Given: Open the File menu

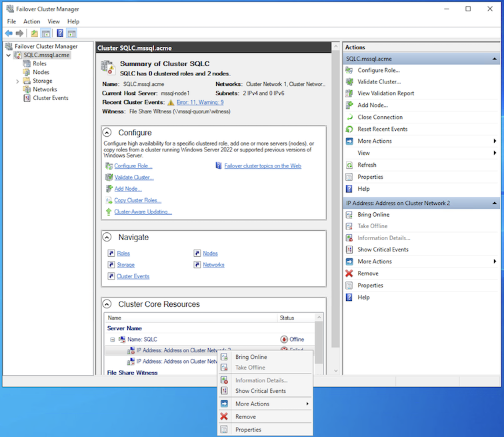Looking at the screenshot, I should tap(11, 21).
